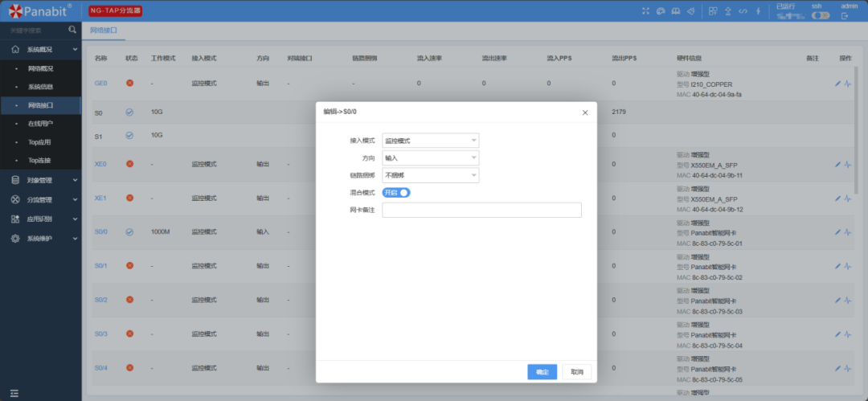Toggle the ssh switch in top bar
This screenshot has height=401, width=868.
coord(821,16)
